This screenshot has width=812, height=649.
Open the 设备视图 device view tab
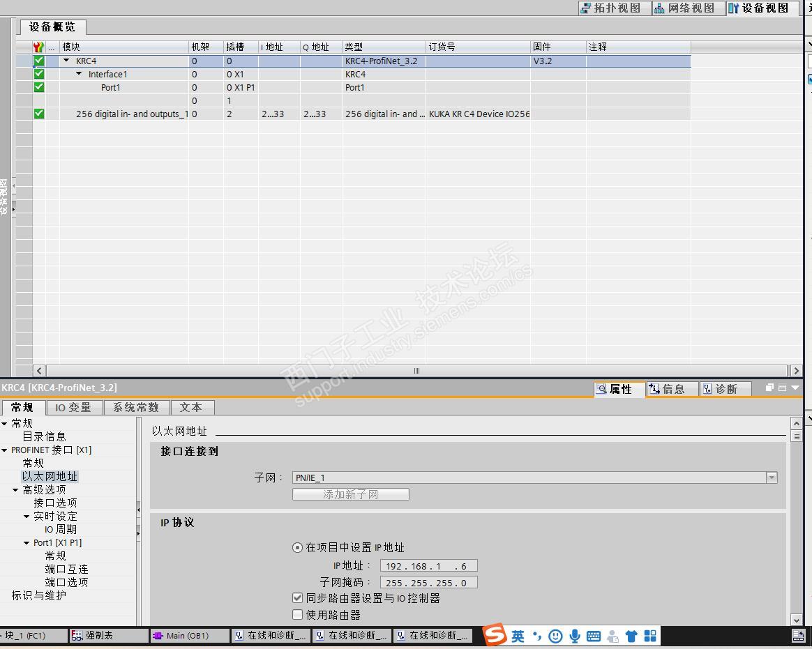[x=761, y=8]
